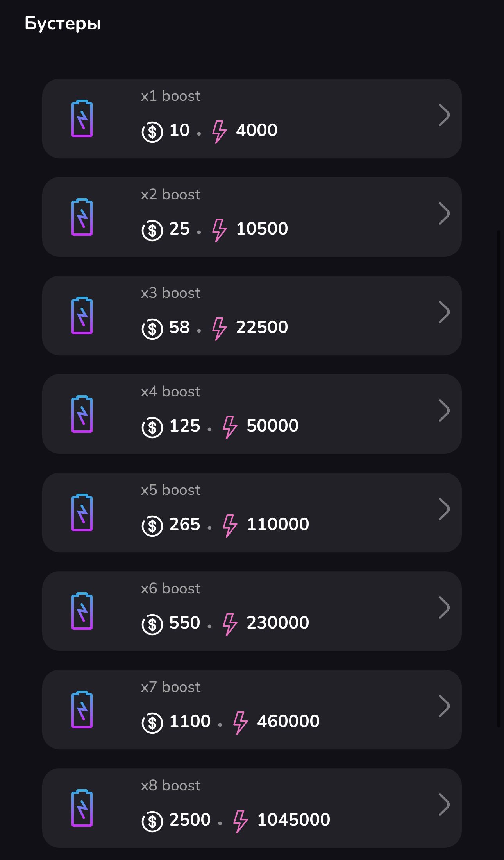
Task: Choose the x6 boost label
Action: (x=171, y=588)
